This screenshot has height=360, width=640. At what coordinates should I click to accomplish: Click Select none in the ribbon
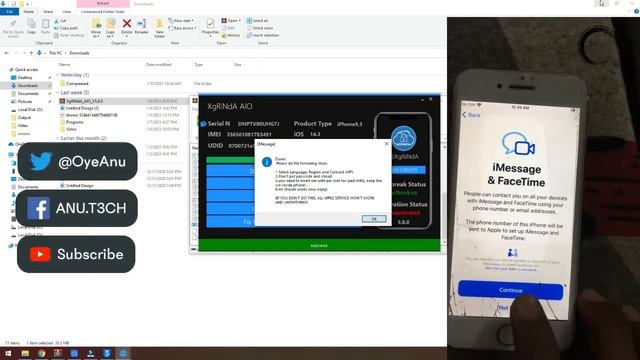tap(260, 28)
